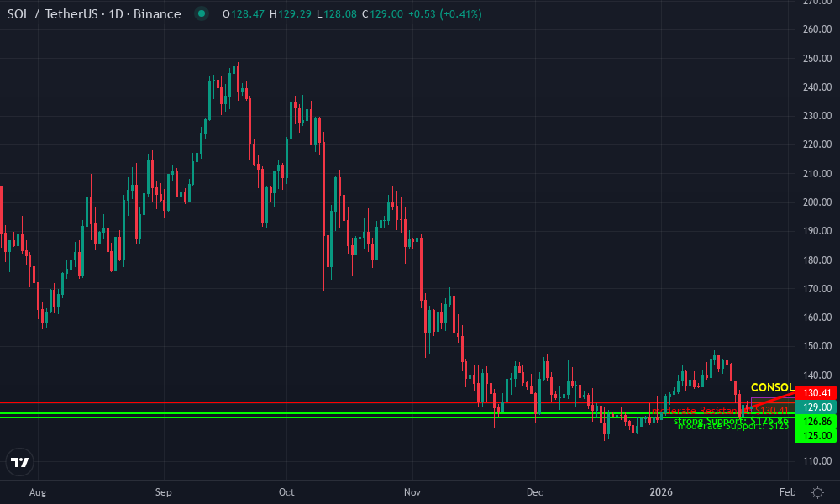The image size is (840, 504).
Task: Click the green market status dot
Action: click(x=202, y=13)
